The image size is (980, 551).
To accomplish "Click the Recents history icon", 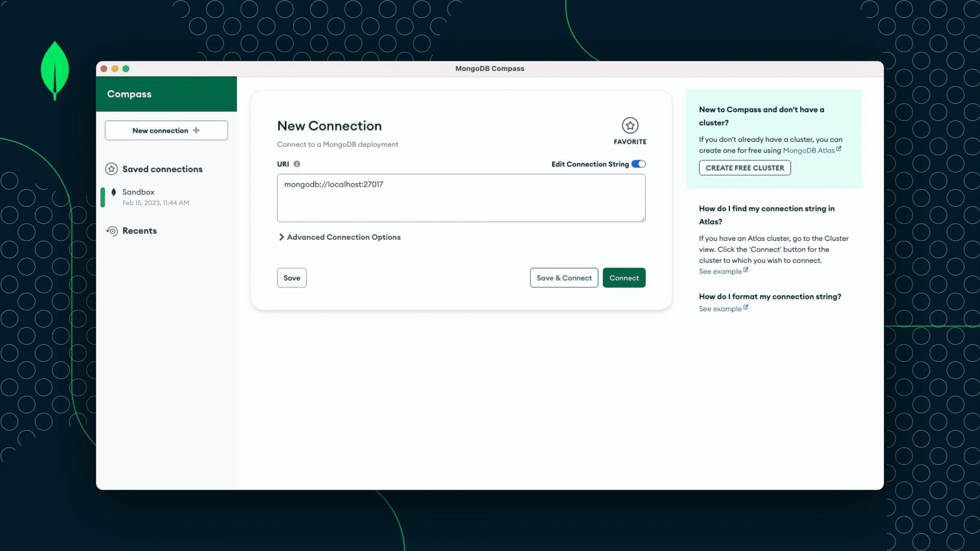I will [x=112, y=231].
